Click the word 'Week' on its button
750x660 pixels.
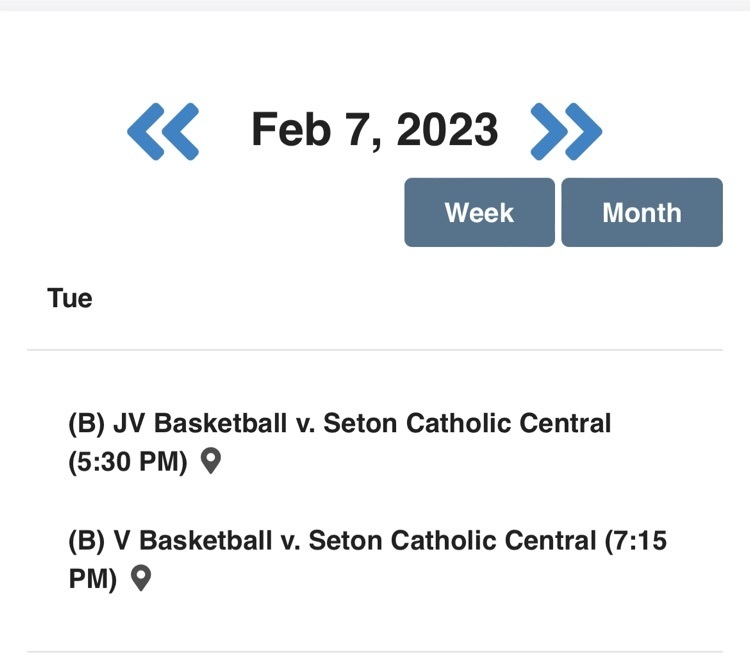tap(479, 212)
